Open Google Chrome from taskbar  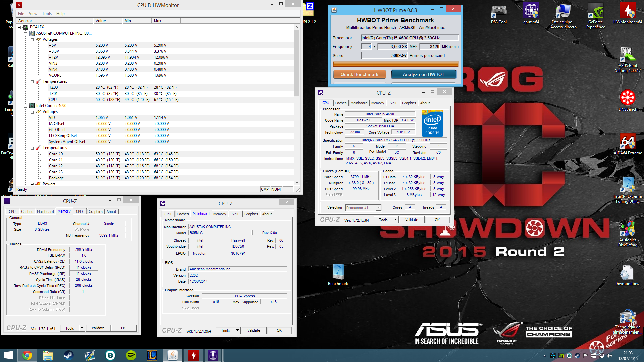(27, 355)
